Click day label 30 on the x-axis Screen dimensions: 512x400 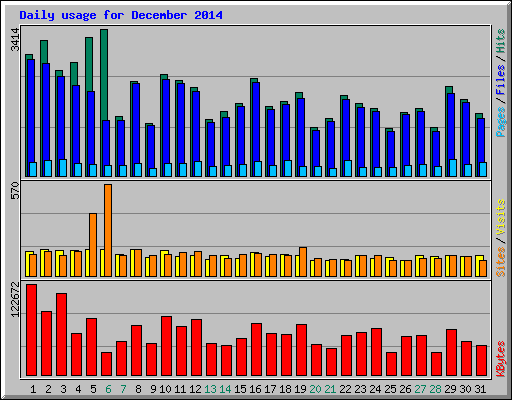[x=465, y=389]
